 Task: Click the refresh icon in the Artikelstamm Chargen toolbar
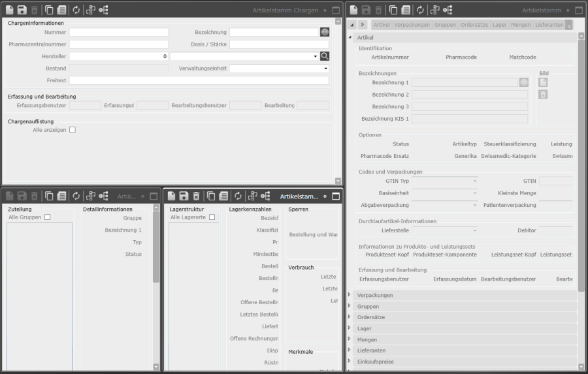tap(76, 10)
